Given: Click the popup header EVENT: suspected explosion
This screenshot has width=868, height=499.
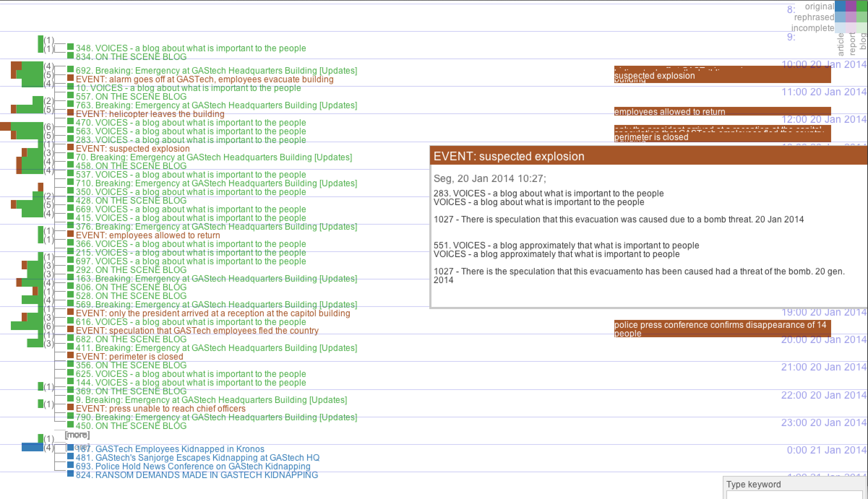Looking at the screenshot, I should (x=649, y=156).
